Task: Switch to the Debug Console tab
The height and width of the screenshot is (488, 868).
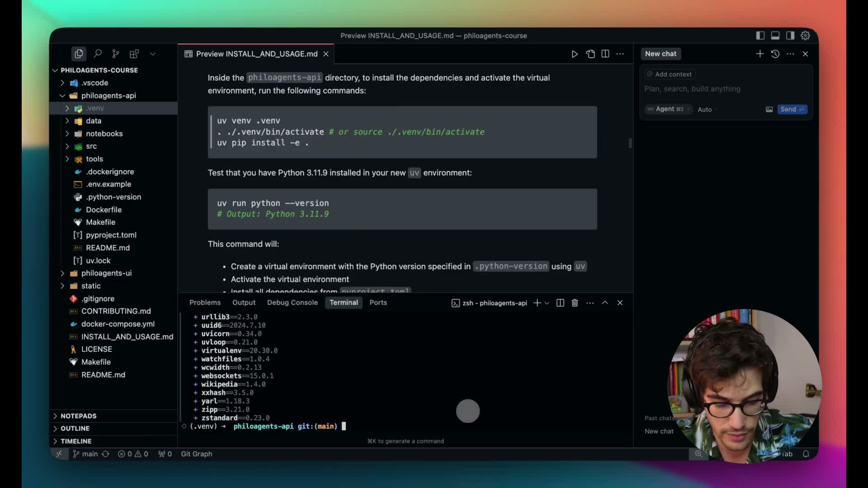Action: (x=292, y=302)
